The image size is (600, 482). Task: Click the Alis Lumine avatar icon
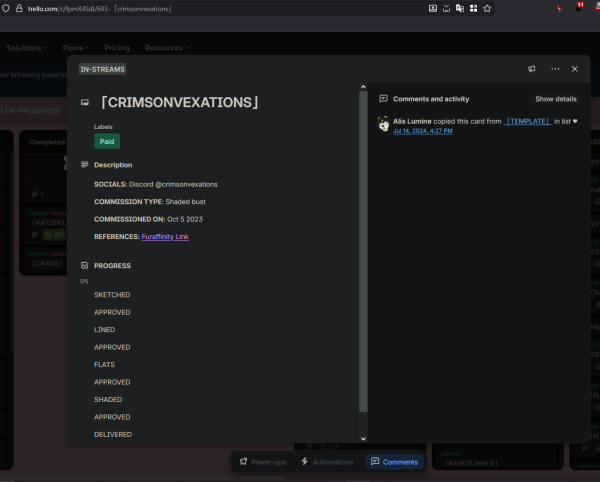[x=384, y=122]
